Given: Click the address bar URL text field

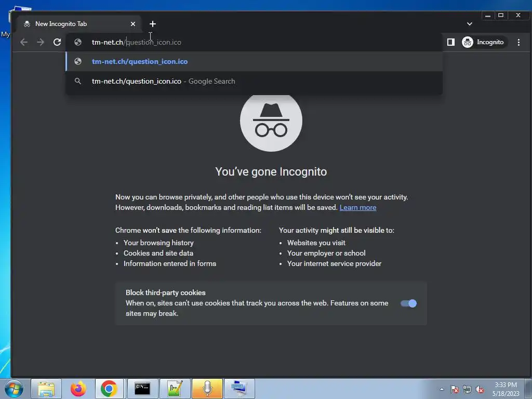Looking at the screenshot, I should click(x=254, y=42).
